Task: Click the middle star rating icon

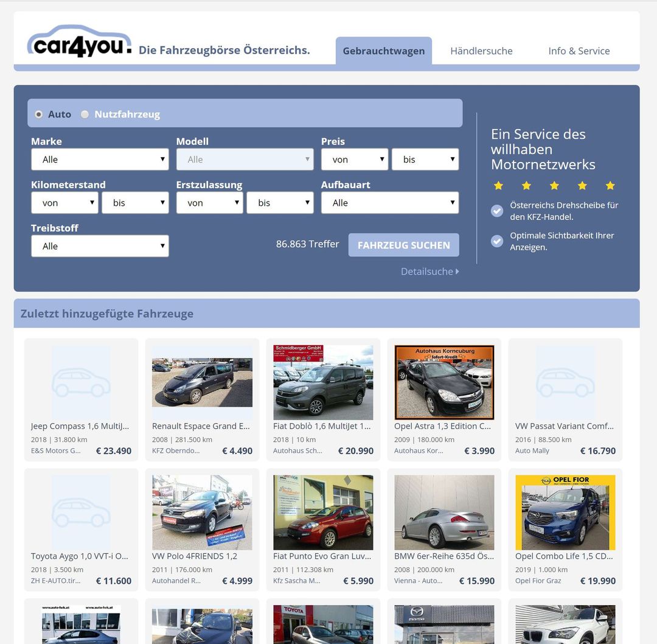Action: [x=554, y=186]
